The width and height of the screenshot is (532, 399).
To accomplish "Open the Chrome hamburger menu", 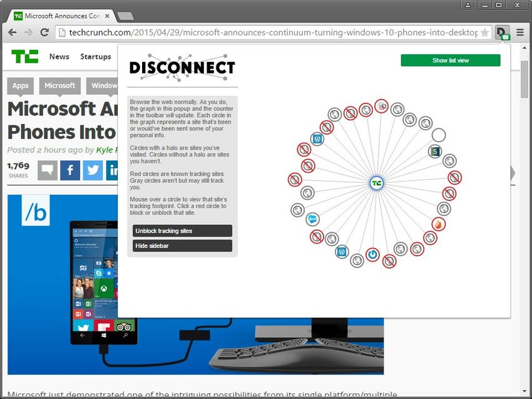I will [x=519, y=33].
